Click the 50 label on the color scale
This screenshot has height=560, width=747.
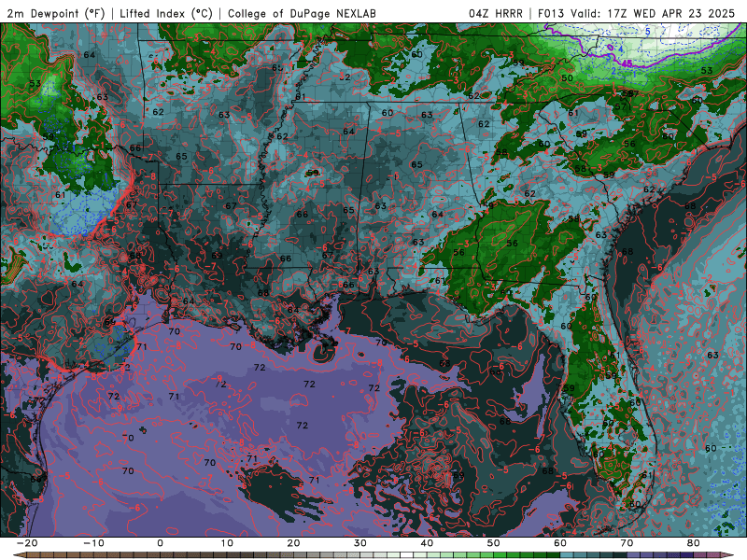tap(494, 543)
